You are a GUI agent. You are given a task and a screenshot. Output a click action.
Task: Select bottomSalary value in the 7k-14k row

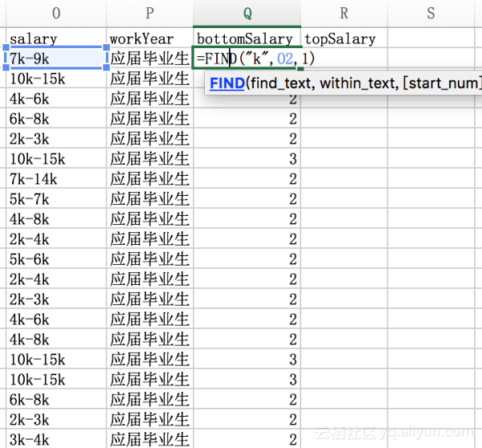click(x=247, y=178)
